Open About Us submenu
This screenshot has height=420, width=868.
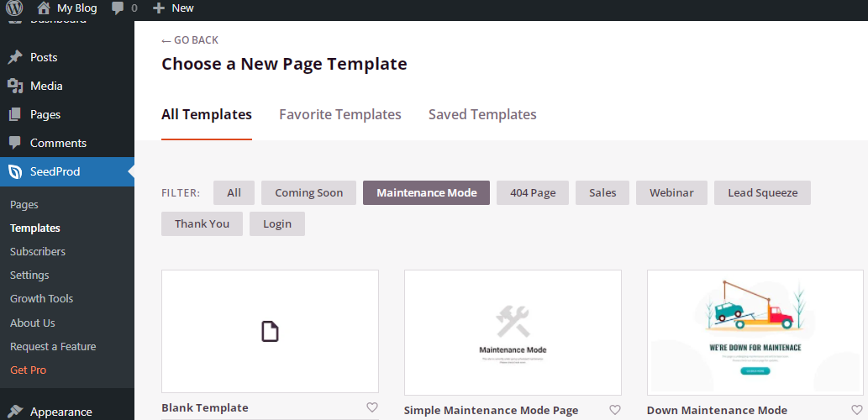pos(32,323)
